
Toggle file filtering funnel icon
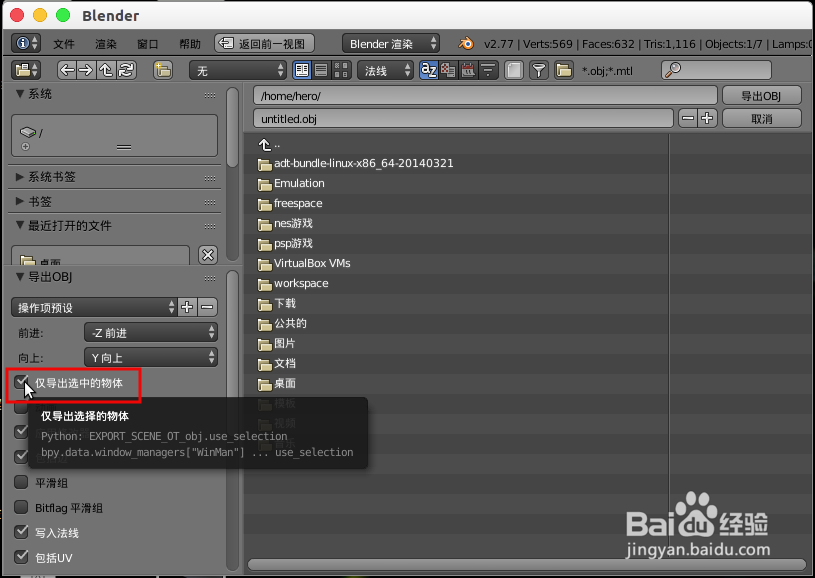539,70
